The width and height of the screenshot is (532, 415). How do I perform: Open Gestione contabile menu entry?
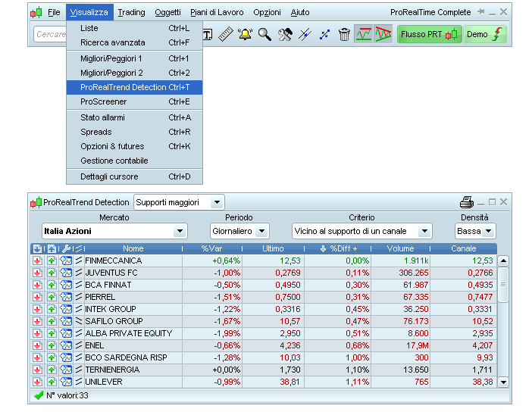coord(135,161)
